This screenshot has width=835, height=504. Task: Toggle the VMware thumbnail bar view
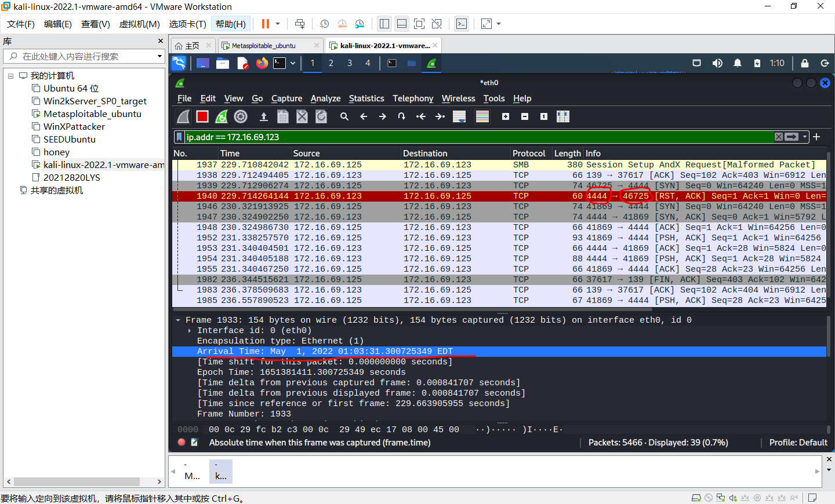click(x=401, y=24)
